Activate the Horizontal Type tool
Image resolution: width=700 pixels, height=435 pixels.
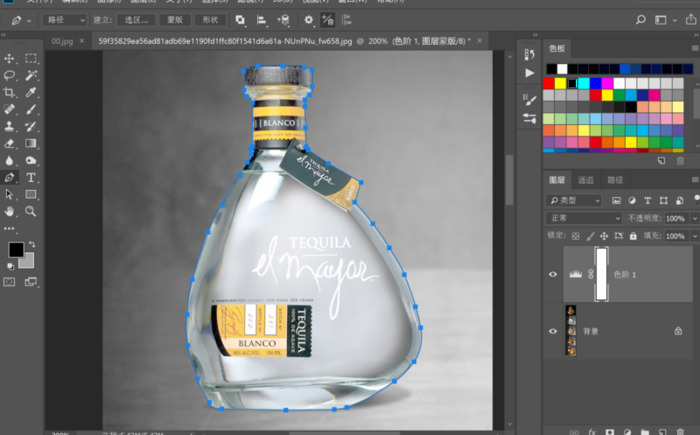tap(31, 177)
